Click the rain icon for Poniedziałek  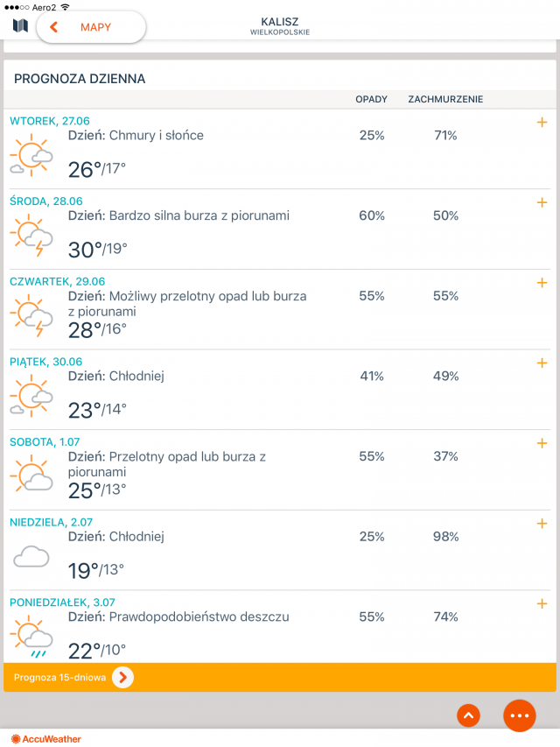click(31, 637)
